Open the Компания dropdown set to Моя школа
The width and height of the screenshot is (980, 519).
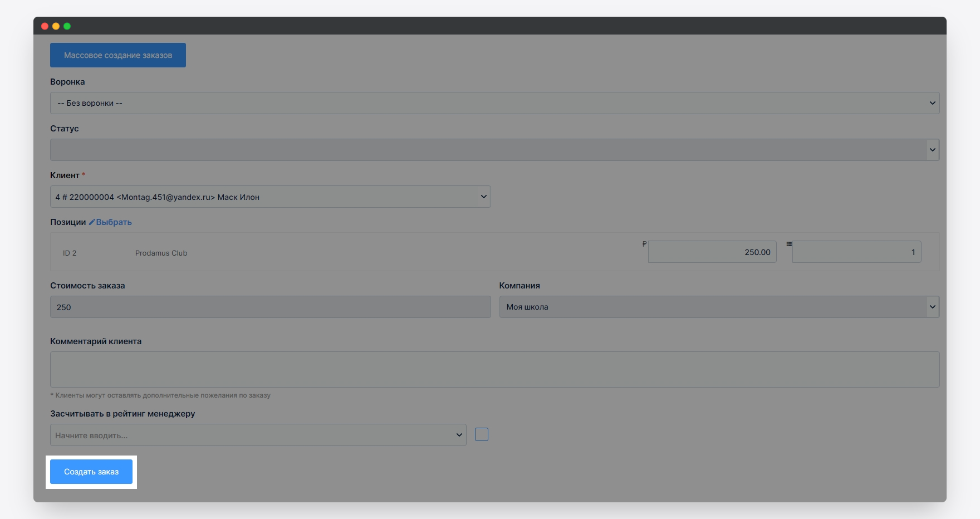click(x=719, y=307)
